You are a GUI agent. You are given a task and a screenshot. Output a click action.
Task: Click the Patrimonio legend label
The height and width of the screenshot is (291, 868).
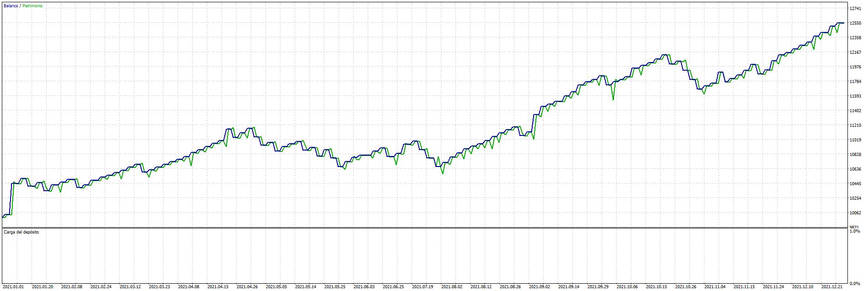(x=32, y=6)
